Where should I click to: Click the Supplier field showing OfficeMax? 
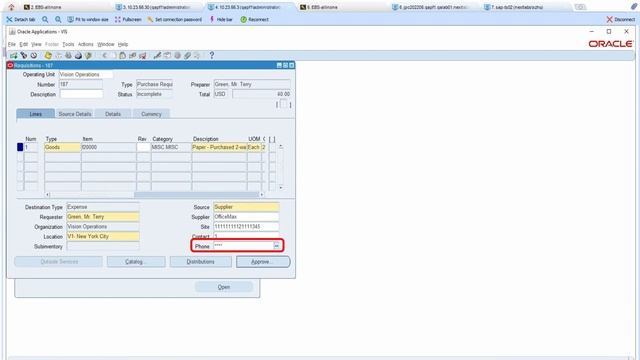coord(246,217)
